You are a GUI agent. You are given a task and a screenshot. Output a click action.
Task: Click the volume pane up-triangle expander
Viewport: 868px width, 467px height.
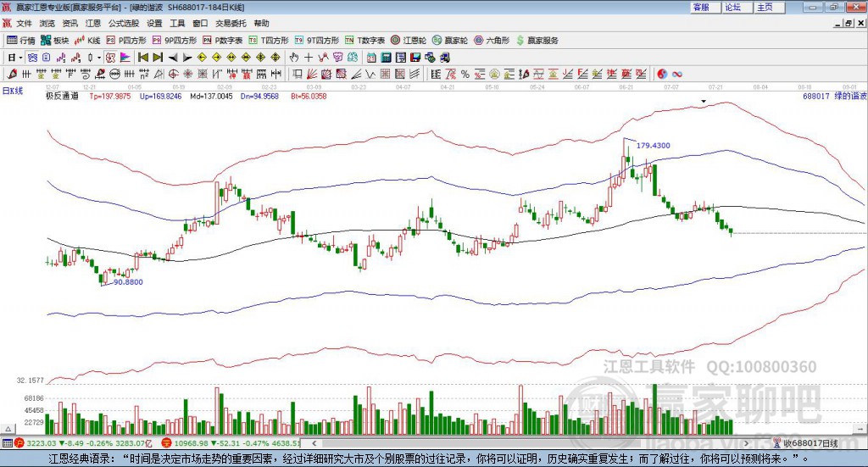[x=8, y=429]
